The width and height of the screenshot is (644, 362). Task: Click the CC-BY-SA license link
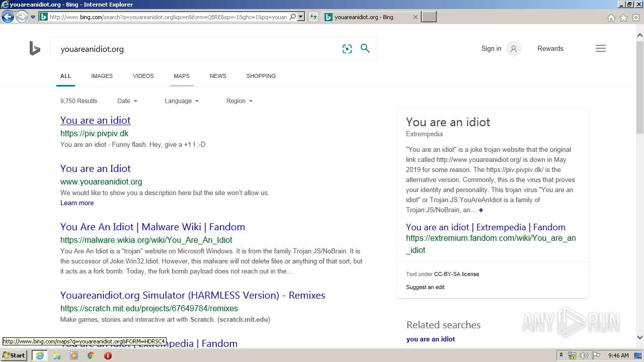point(456,274)
